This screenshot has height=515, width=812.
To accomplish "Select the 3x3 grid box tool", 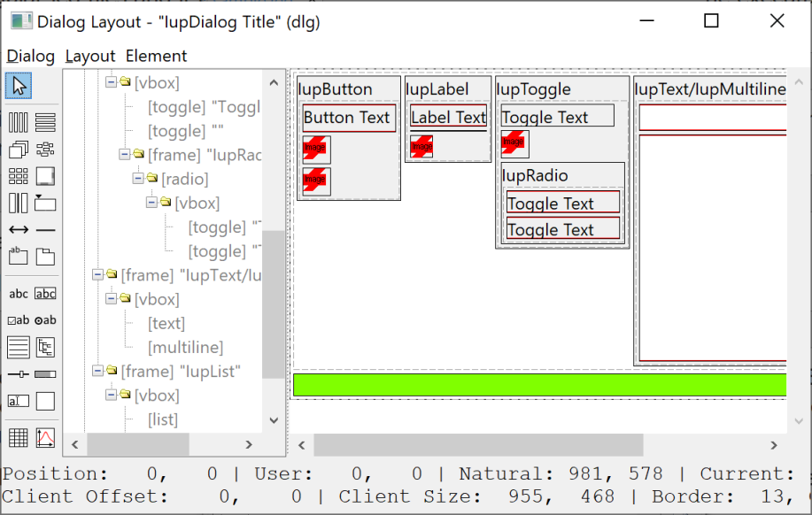I will click(19, 176).
